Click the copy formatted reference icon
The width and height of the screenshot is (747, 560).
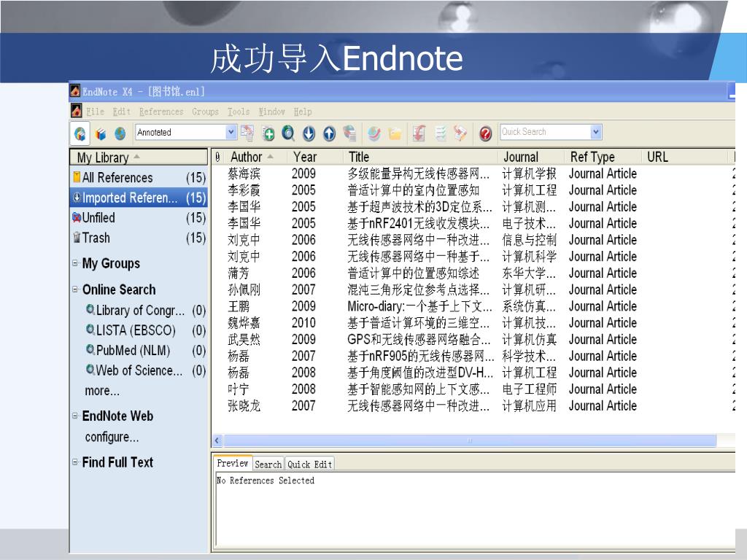(247, 133)
